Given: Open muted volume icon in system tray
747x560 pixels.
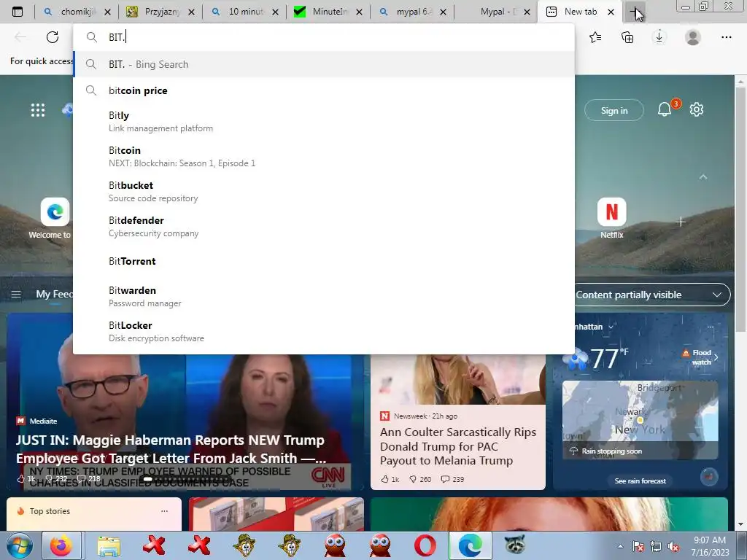Looking at the screenshot, I should point(673,547).
